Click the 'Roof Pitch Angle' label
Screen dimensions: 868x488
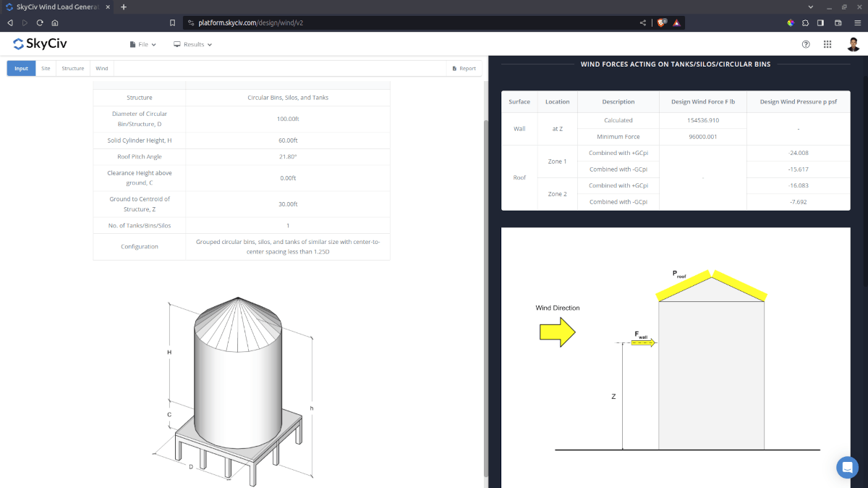(x=140, y=156)
